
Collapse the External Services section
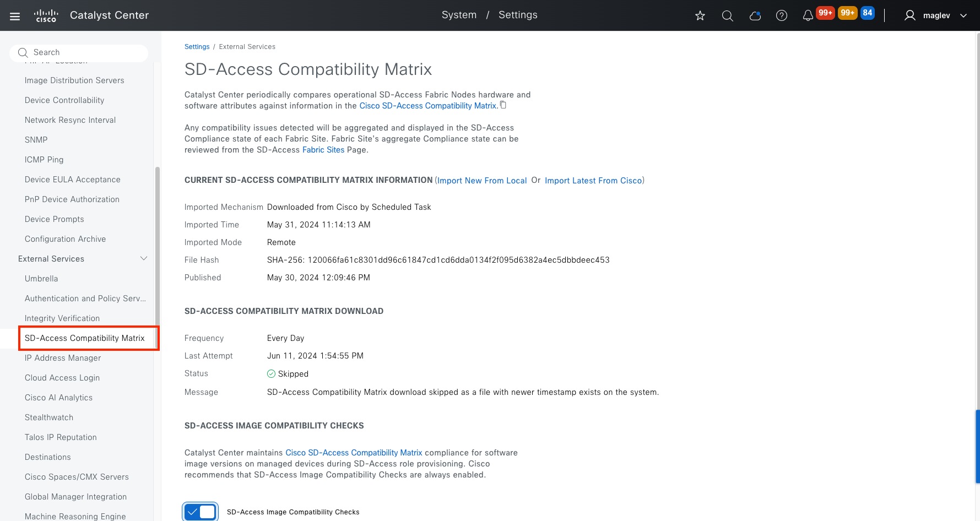[x=144, y=258]
